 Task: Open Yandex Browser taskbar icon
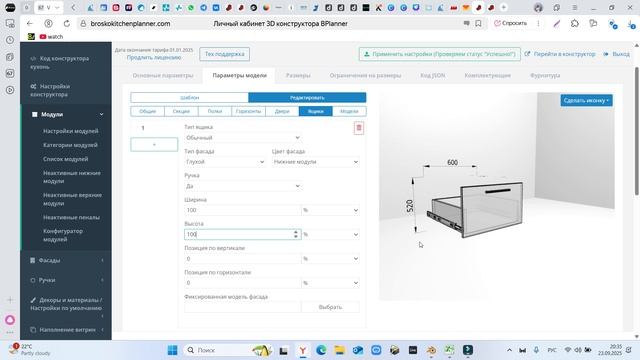coord(302,350)
